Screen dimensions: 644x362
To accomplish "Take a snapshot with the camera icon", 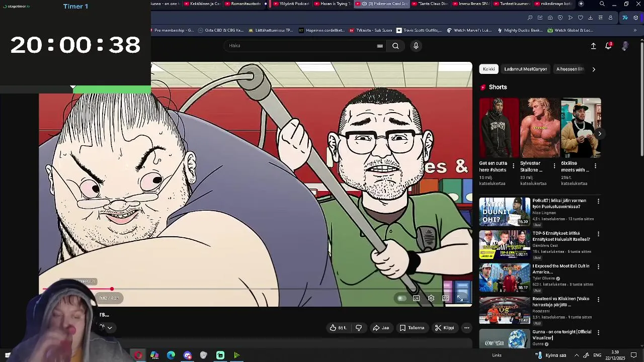I will 550,18.
